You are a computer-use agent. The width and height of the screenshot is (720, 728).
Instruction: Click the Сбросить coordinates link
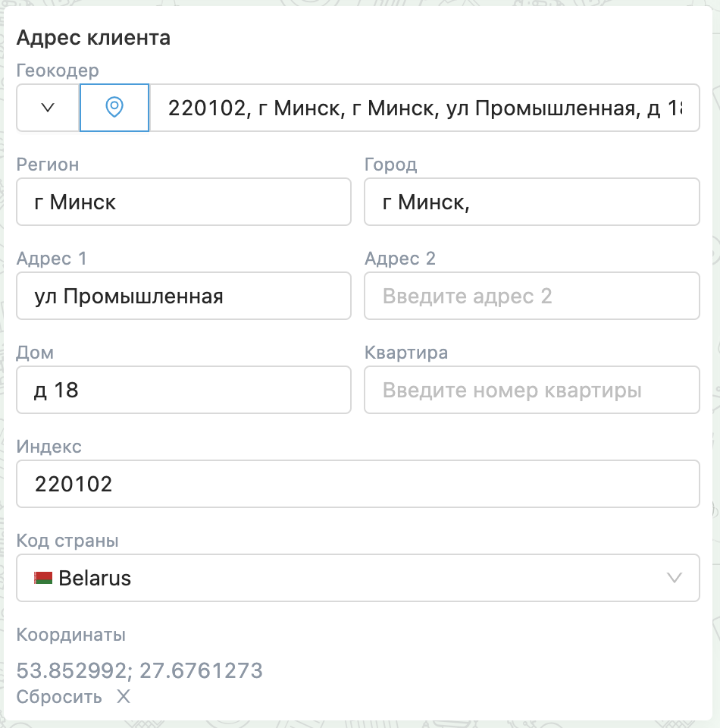click(59, 696)
